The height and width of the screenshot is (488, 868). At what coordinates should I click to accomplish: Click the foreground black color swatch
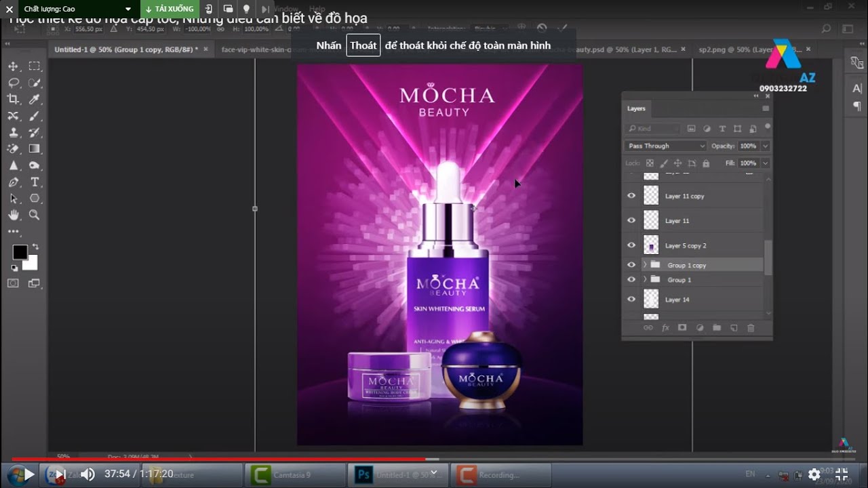[20, 252]
